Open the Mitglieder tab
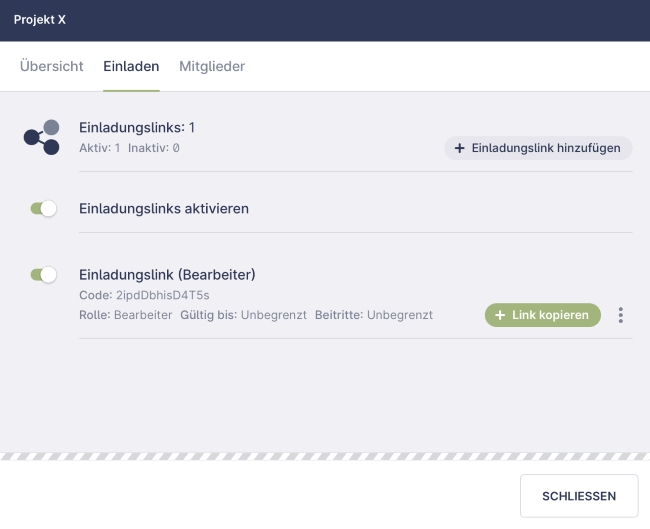650x529 pixels. tap(212, 66)
